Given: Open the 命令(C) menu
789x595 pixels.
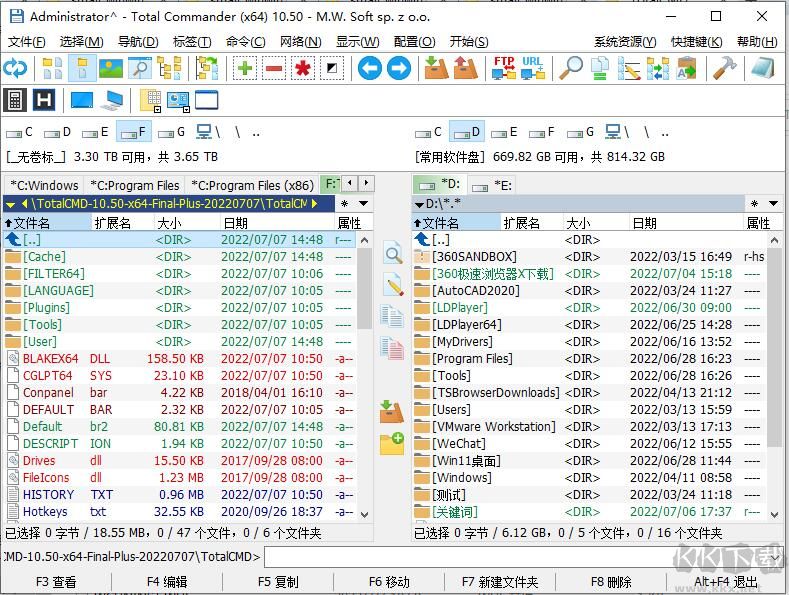Looking at the screenshot, I should pyautogui.click(x=246, y=42).
